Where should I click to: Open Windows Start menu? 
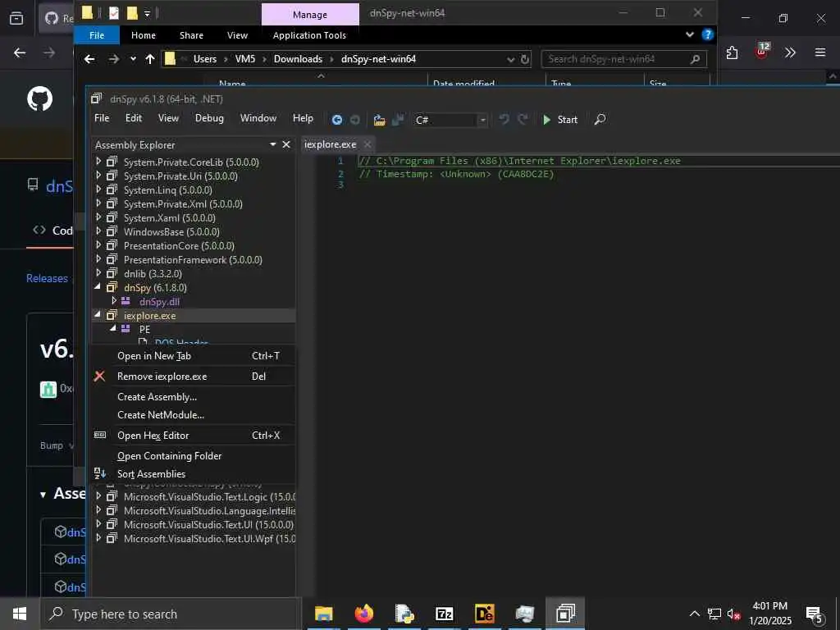point(20,614)
